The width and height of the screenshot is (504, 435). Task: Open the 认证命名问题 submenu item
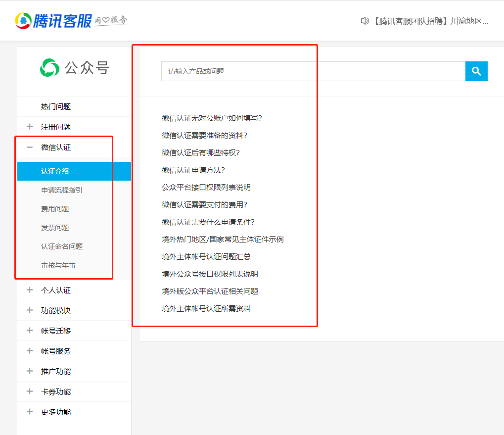click(x=62, y=246)
